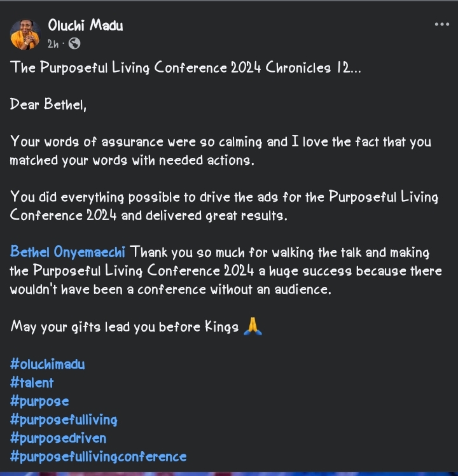Open Oluchi Madu's profile picture
This screenshot has width=458, height=476.
tap(25, 34)
